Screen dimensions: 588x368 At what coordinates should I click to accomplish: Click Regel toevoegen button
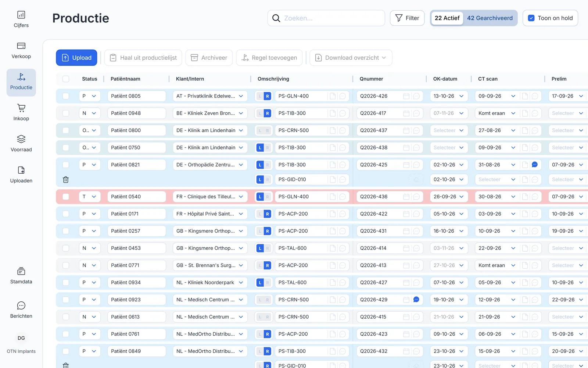[x=269, y=58]
